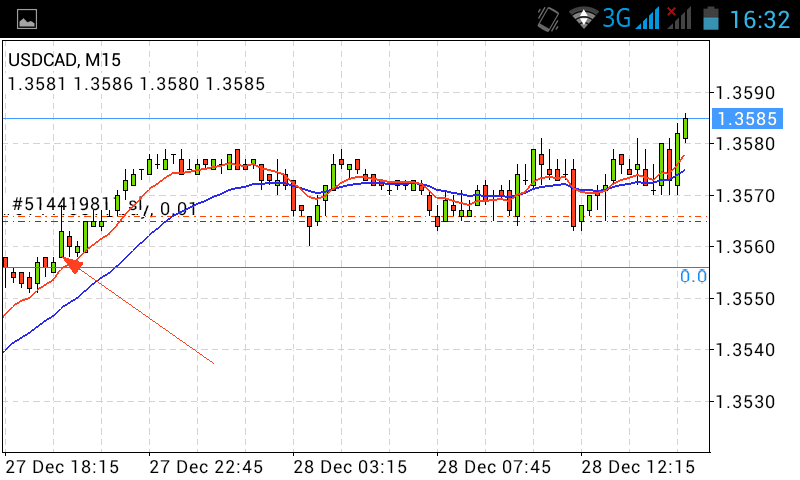Tap the 3G network indicator
This screenshot has height=480, width=800.
[x=617, y=18]
